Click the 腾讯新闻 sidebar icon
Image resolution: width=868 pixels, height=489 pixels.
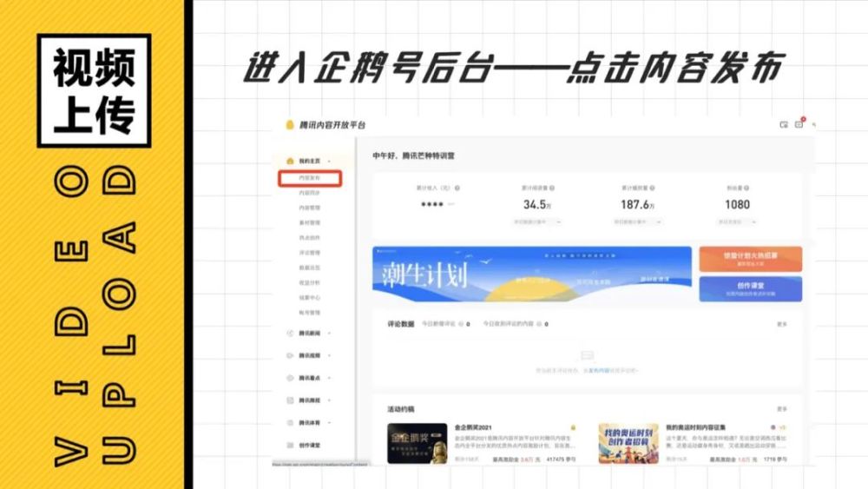point(290,334)
